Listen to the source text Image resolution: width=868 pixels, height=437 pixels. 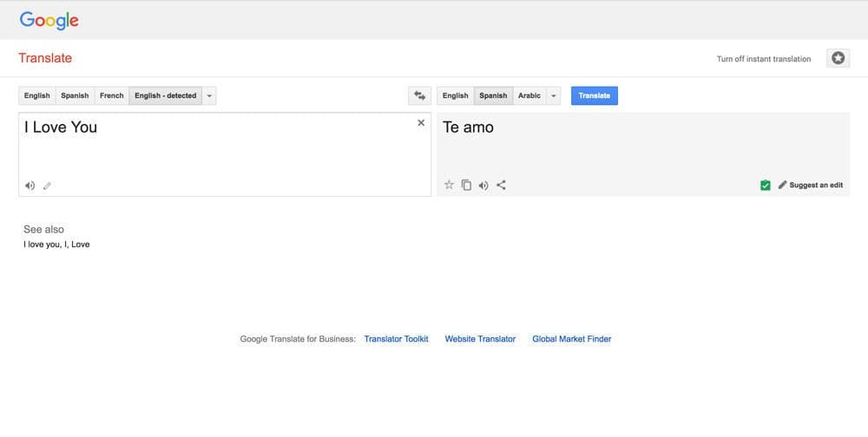[30, 186]
